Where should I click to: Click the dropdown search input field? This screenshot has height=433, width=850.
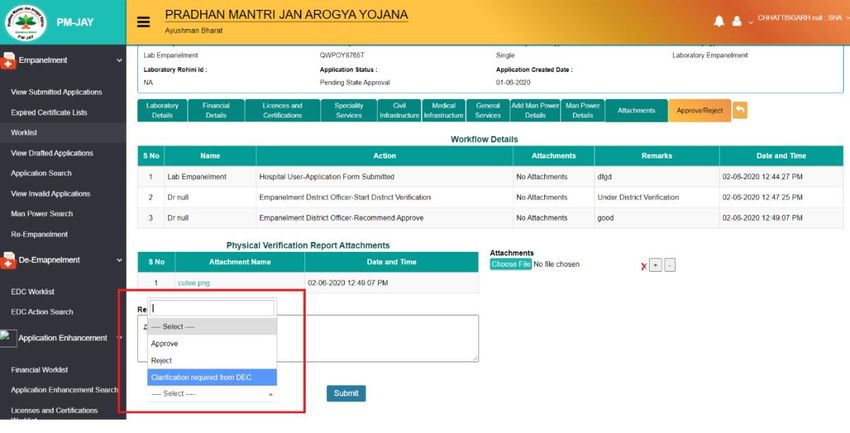coord(212,308)
